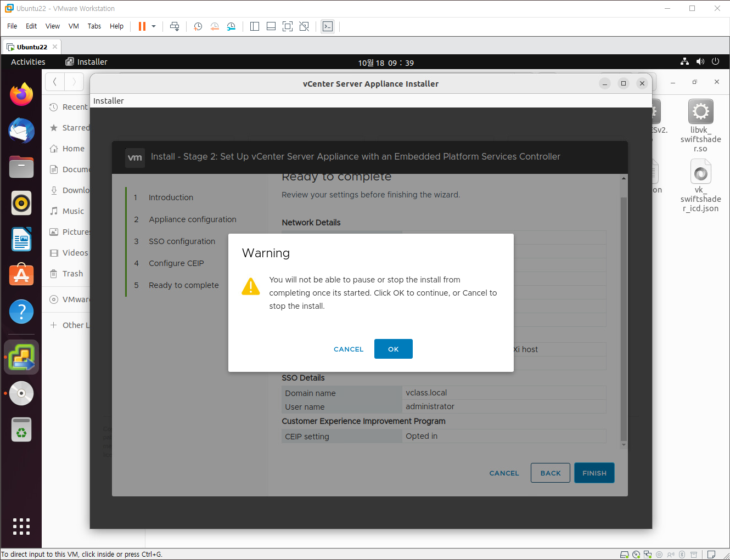Select SSO configuration wizard step
This screenshot has height=560, width=730.
(x=182, y=241)
